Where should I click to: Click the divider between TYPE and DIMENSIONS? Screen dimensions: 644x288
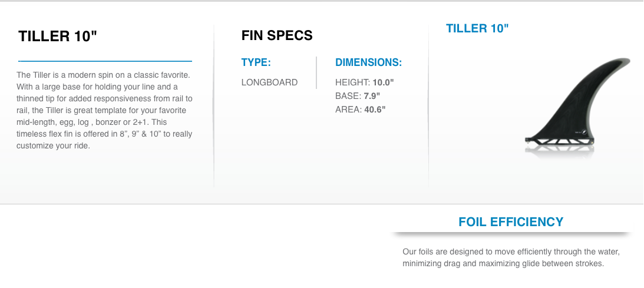click(316, 72)
